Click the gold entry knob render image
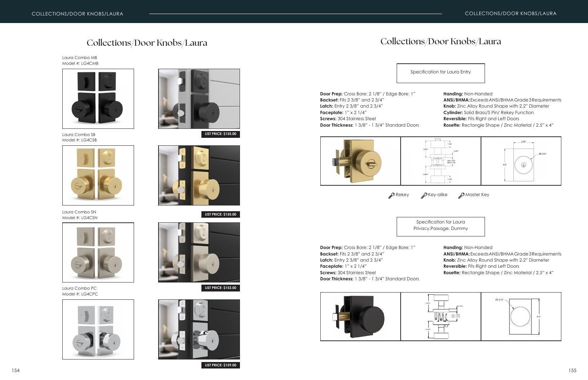This screenshot has height=380, width=588. tap(360, 161)
